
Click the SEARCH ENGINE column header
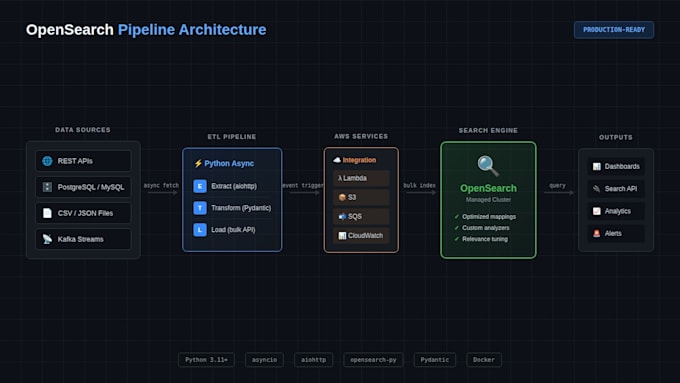pyautogui.click(x=488, y=131)
